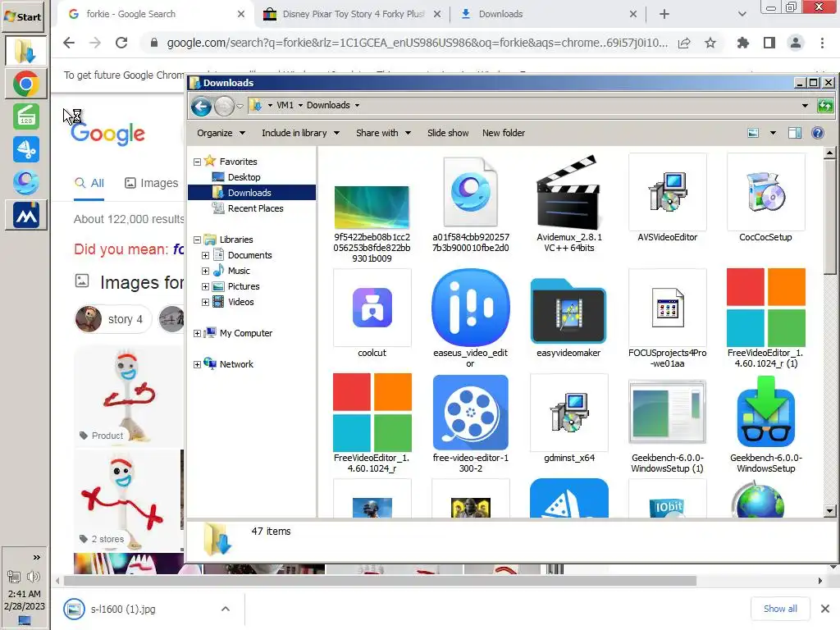
Task: Open Explorer help via question mark icon
Action: pos(818,133)
